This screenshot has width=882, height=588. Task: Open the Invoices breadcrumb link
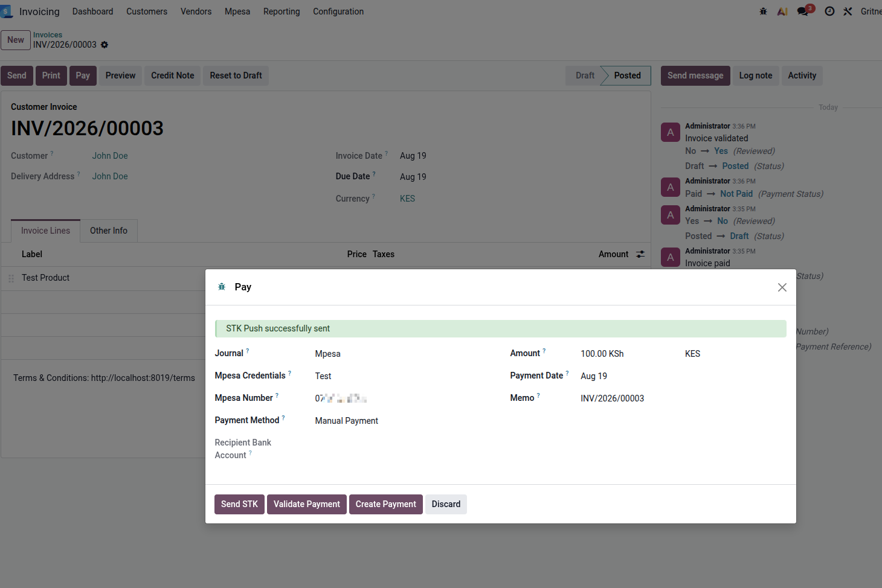(48, 35)
